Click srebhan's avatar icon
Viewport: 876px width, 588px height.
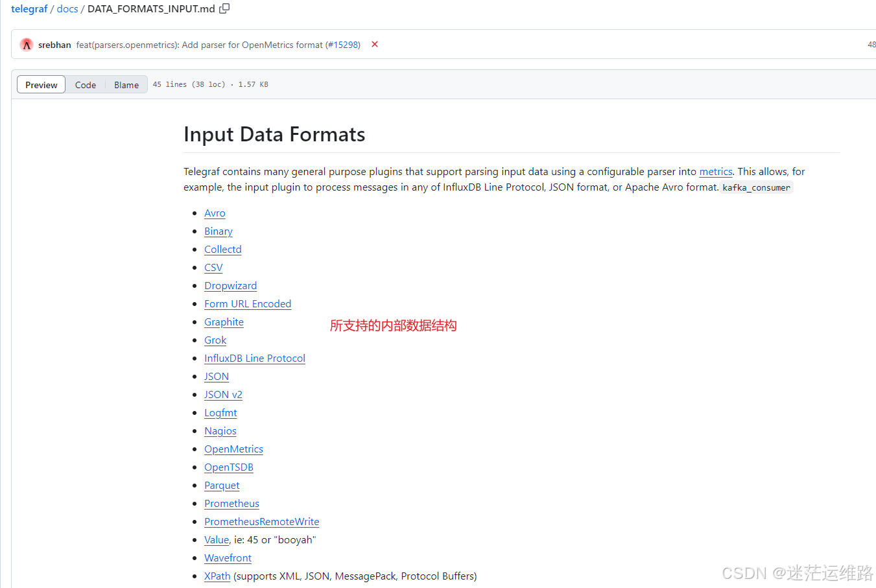[27, 45]
